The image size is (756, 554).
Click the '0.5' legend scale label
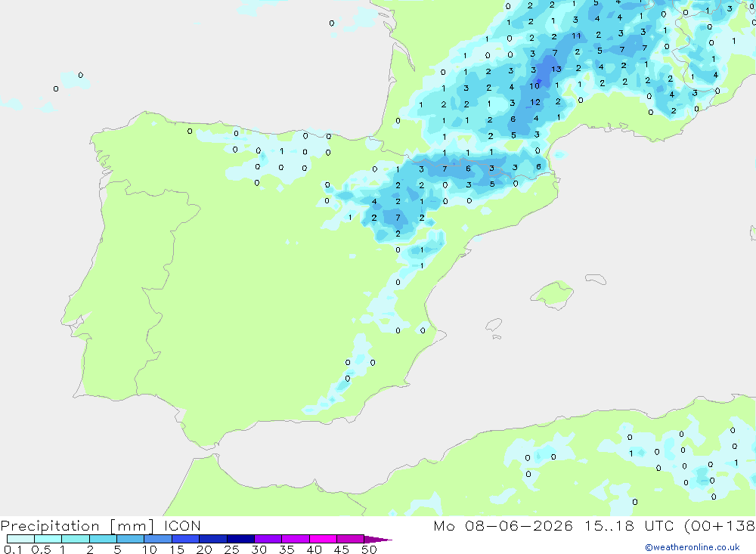[x=41, y=549]
